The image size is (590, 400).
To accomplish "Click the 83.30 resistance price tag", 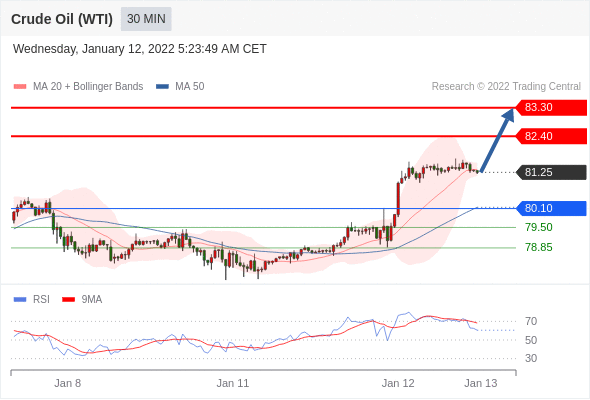I will point(551,108).
